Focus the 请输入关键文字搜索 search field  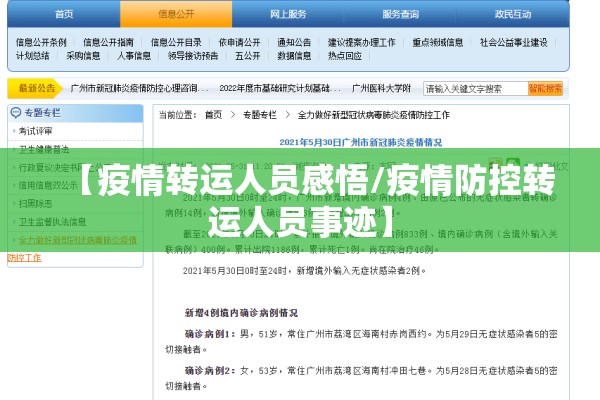475,89
